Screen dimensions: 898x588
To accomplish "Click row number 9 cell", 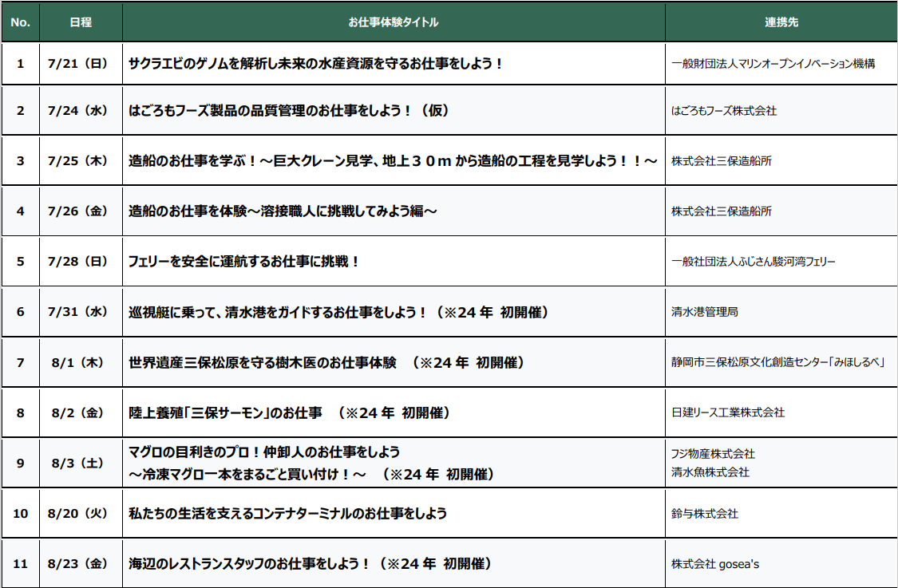I will (x=21, y=464).
